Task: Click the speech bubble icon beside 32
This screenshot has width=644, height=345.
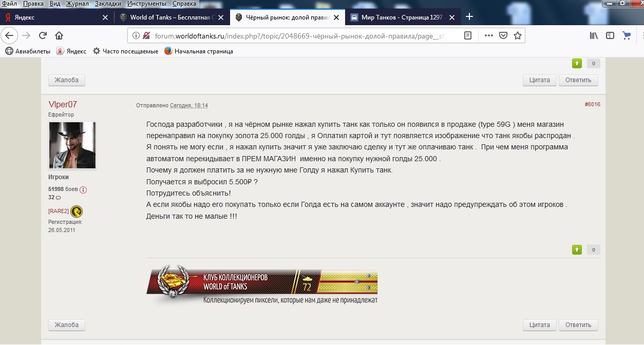Action: click(x=58, y=198)
